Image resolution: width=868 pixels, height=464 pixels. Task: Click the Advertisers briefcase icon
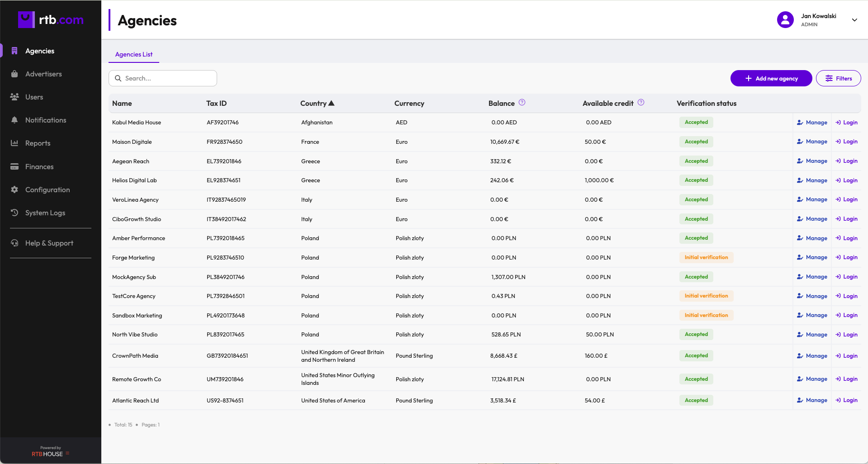pos(14,74)
